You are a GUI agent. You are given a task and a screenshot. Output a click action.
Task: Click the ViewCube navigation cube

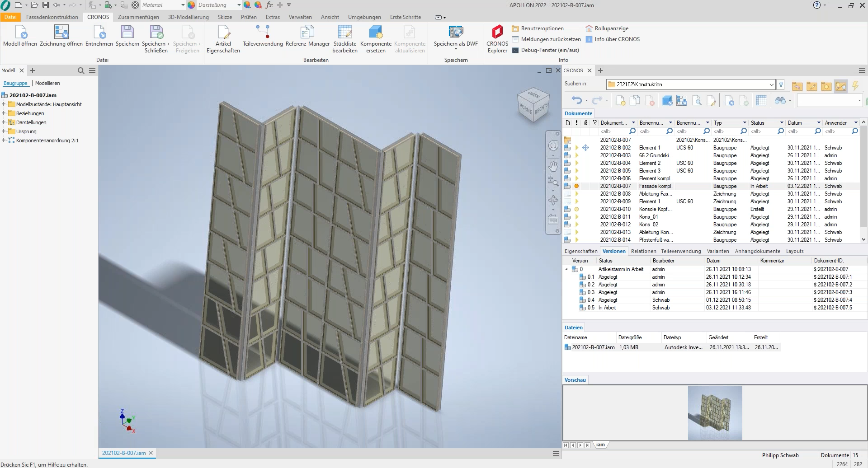point(533,105)
